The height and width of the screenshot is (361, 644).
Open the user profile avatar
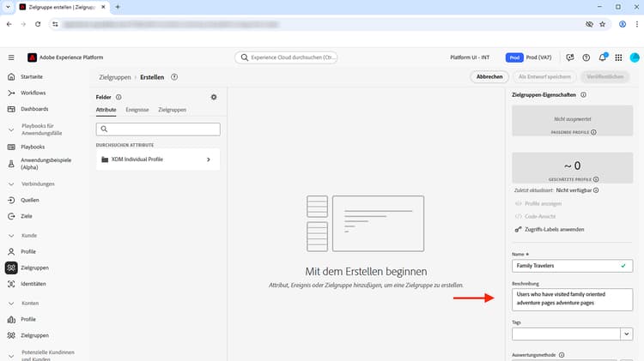[x=635, y=57]
